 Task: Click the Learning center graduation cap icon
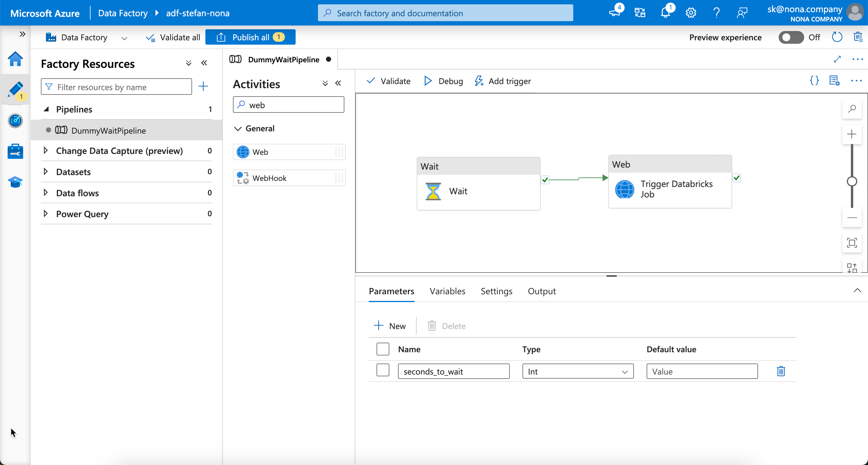coord(15,182)
